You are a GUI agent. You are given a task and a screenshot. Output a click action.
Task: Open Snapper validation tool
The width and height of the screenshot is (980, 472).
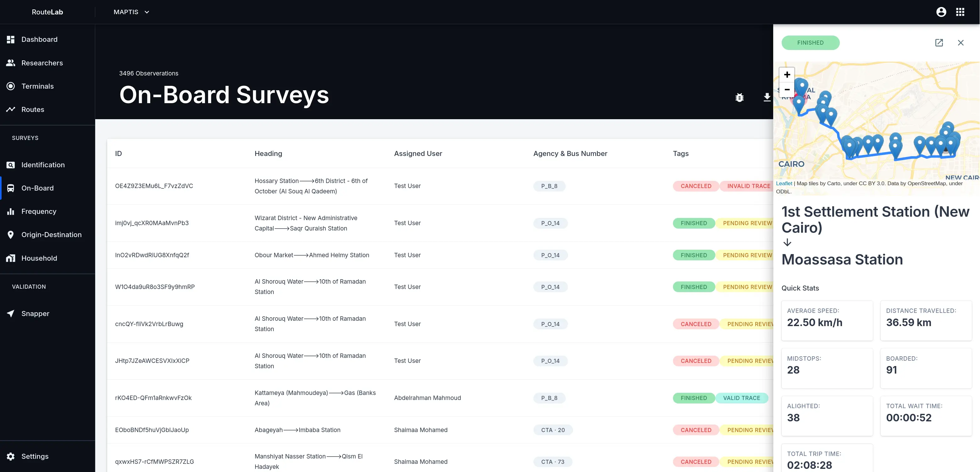click(x=35, y=313)
